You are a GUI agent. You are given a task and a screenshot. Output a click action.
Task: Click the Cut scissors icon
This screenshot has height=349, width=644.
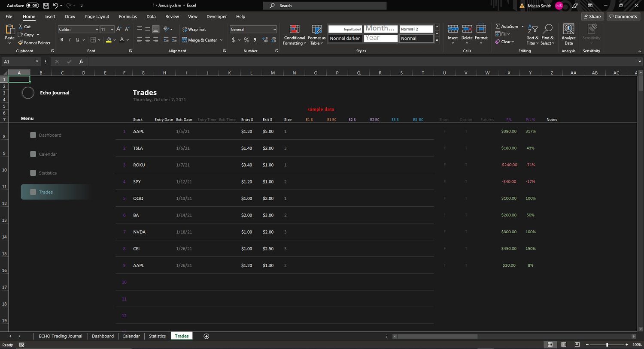[x=21, y=27]
